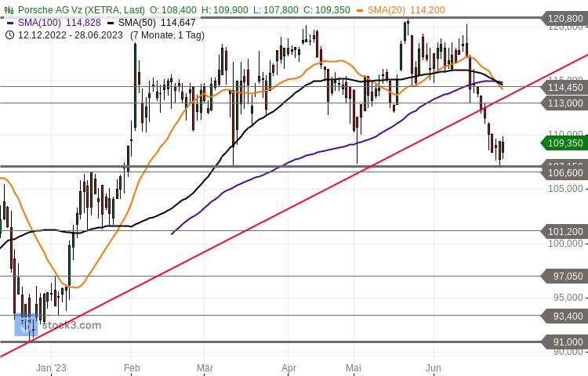The image size is (588, 376).
Task: Click the Porsche AG Vz (XETRA, Last) title
Action: pyautogui.click(x=82, y=10)
